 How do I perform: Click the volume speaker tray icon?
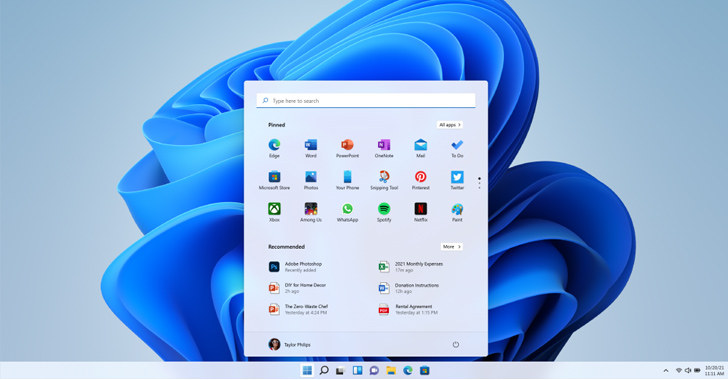[688, 370]
